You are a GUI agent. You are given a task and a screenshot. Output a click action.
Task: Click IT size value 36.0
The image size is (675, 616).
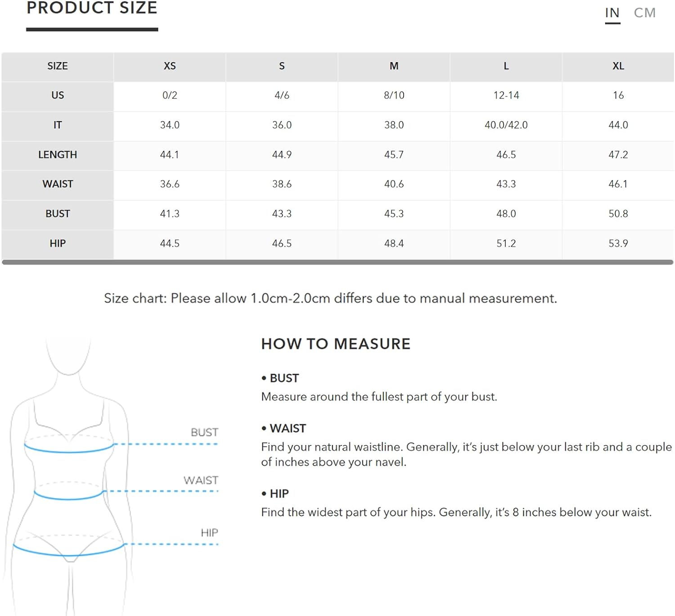coord(282,125)
